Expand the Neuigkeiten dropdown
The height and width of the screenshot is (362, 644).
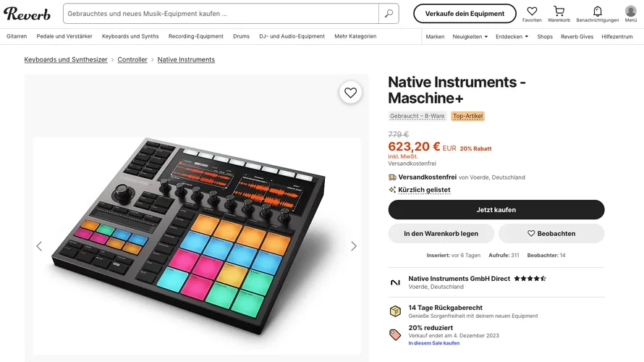470,36
